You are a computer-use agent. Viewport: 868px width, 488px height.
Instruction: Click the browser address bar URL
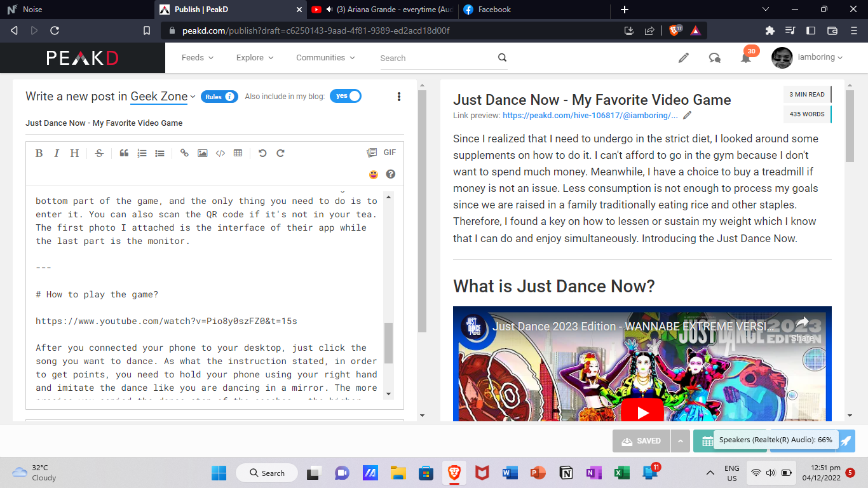(316, 30)
